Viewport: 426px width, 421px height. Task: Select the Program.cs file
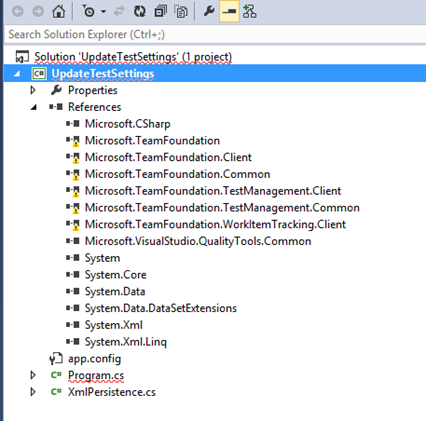click(x=96, y=376)
